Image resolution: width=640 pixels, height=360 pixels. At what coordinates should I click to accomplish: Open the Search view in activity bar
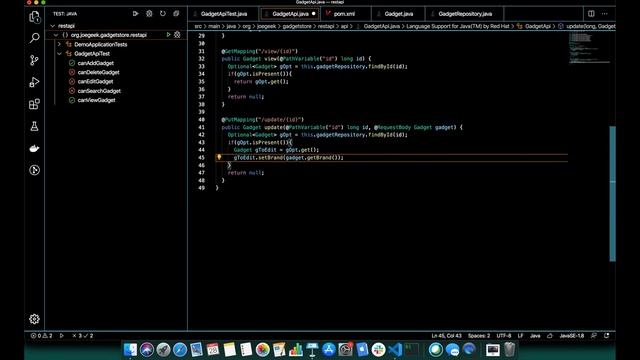(34, 38)
